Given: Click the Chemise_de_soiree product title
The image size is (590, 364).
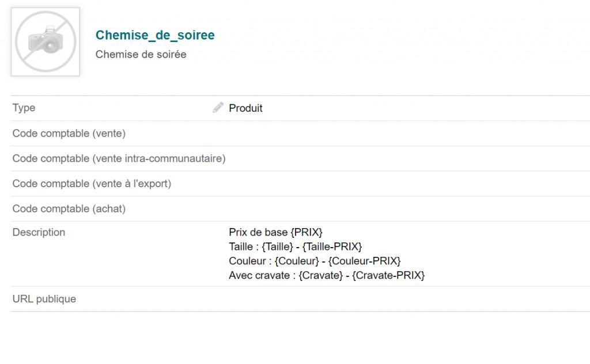Looking at the screenshot, I should pos(155,35).
